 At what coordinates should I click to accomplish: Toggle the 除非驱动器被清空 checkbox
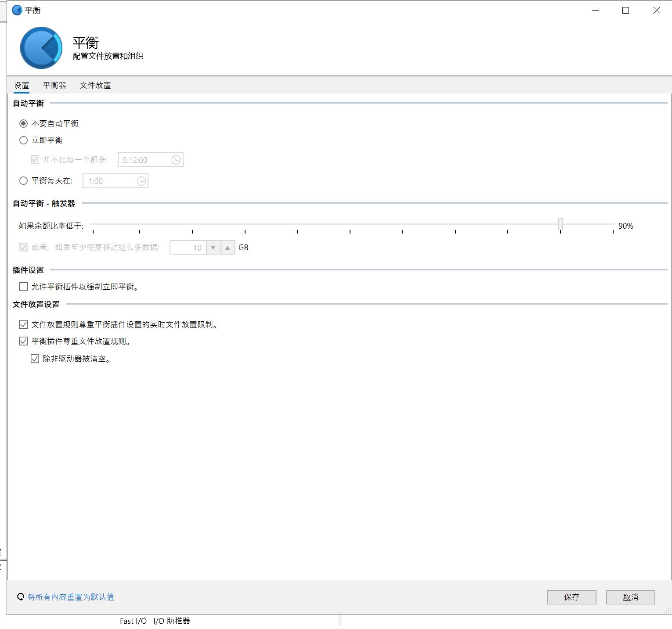point(35,359)
